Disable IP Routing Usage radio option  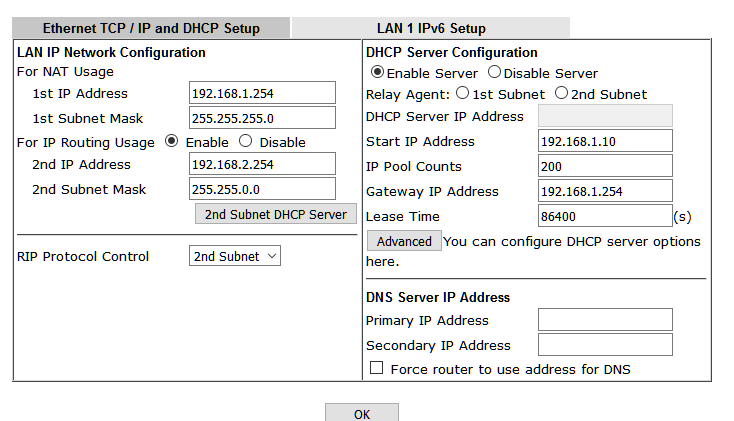(x=246, y=141)
